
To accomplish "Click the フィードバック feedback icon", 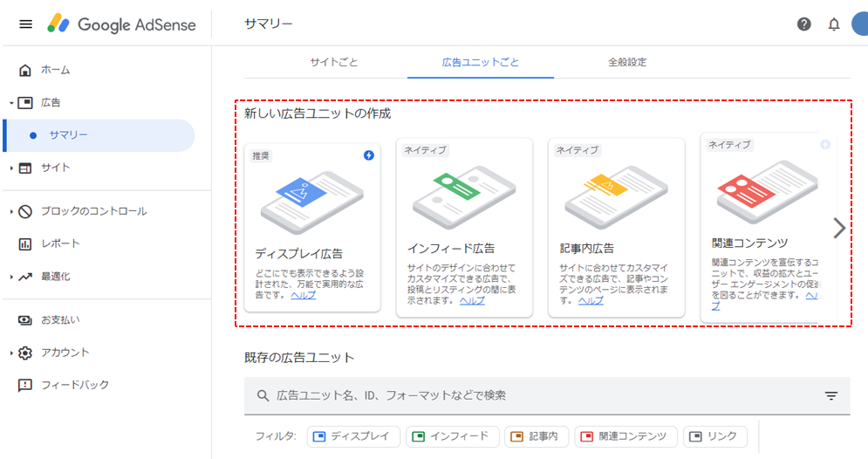I will pyautogui.click(x=25, y=386).
